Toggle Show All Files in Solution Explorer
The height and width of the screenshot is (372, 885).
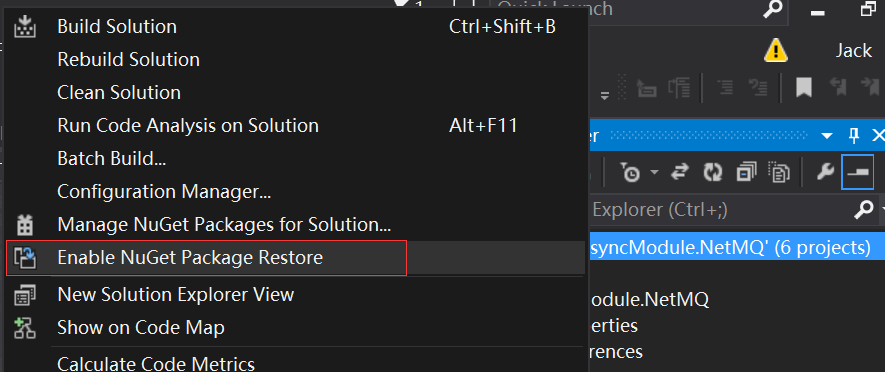pos(778,172)
